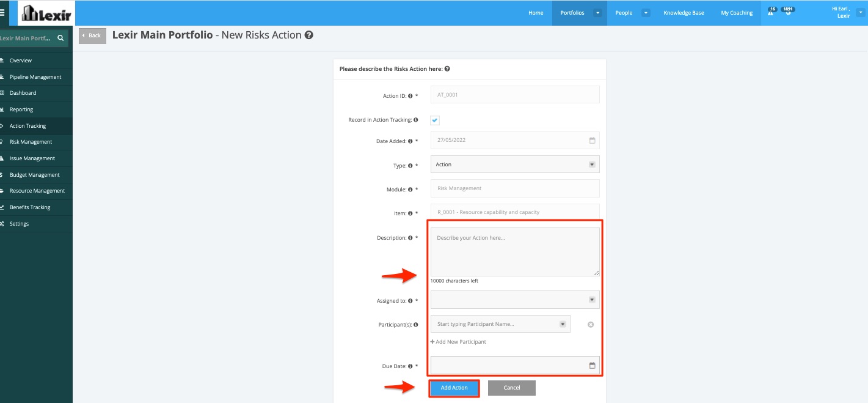
Task: Click the info icon next to Due Date
Action: (410, 366)
